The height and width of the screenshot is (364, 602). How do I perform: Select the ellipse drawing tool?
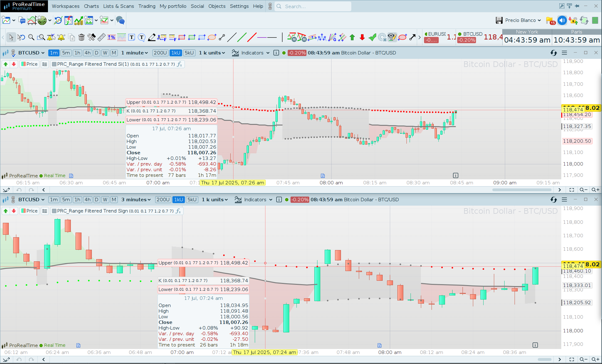[212, 38]
